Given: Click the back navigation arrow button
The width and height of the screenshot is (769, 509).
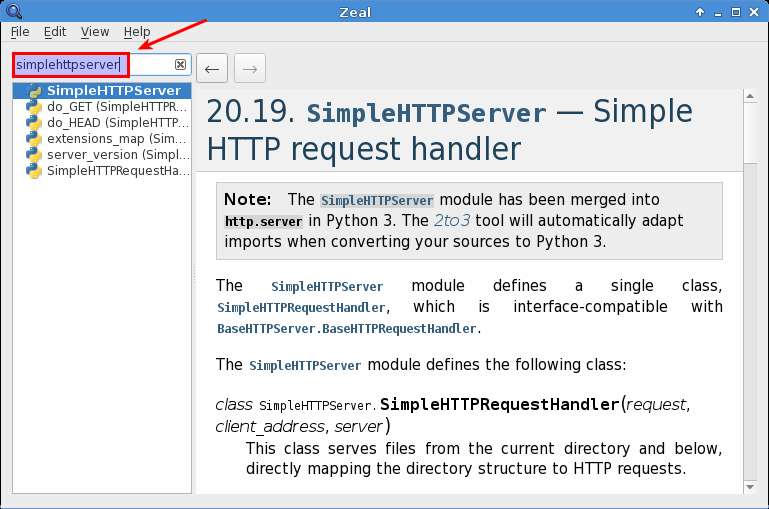Looking at the screenshot, I should click(211, 69).
